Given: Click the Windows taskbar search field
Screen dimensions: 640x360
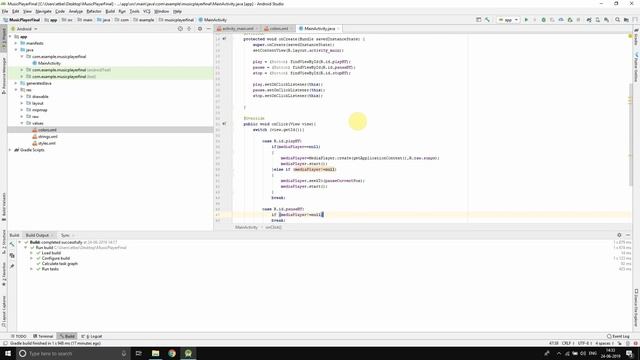Looking at the screenshot, I should tap(73, 353).
